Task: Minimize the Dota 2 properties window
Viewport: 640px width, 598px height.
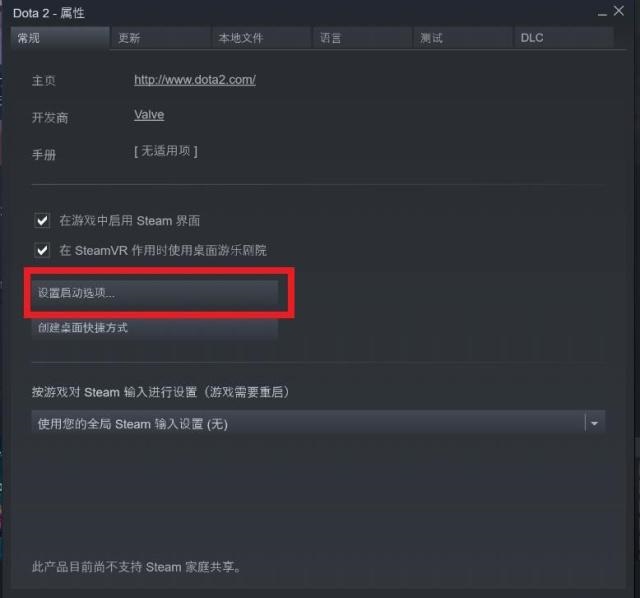Action: [x=602, y=12]
